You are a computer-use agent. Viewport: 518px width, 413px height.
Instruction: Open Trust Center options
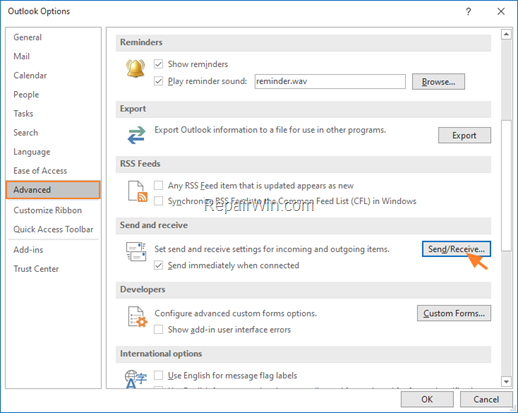tap(53, 269)
